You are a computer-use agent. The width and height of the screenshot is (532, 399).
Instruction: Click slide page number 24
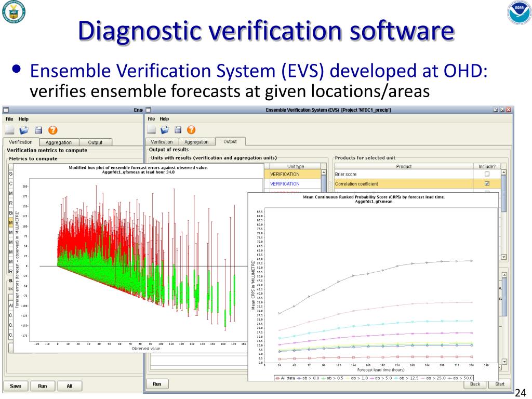click(x=521, y=393)
